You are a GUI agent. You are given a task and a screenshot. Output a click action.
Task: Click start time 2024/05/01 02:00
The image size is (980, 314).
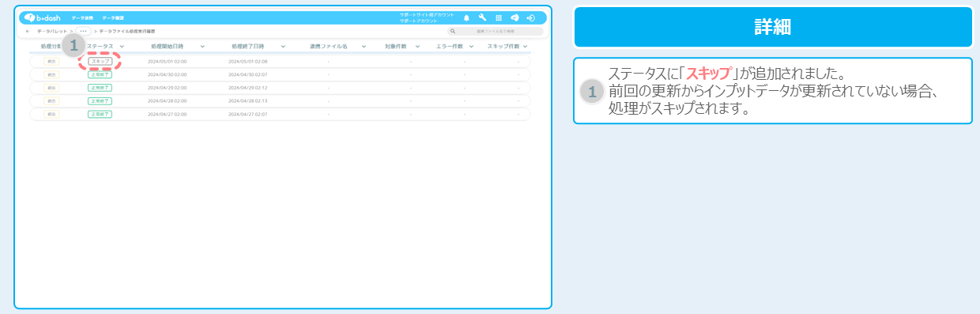click(x=168, y=61)
